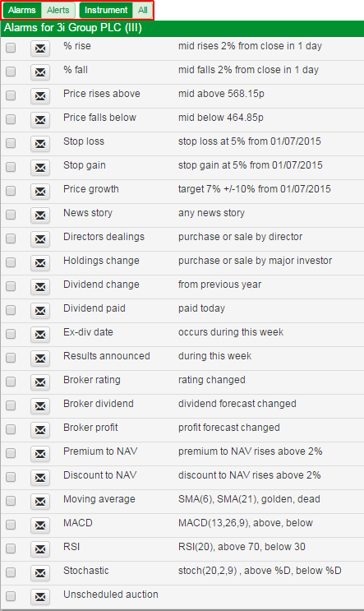Click the envelope icon for % rise alarm
The width and height of the screenshot is (364, 611).
[40, 49]
